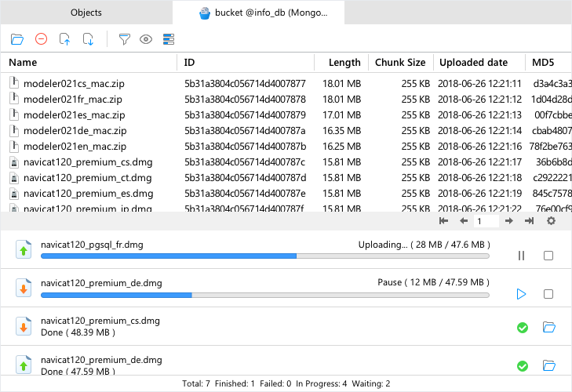Open folder for finished navicat120_premium_de.dmg upload
Viewport: 572px width, 392px height.
click(549, 365)
